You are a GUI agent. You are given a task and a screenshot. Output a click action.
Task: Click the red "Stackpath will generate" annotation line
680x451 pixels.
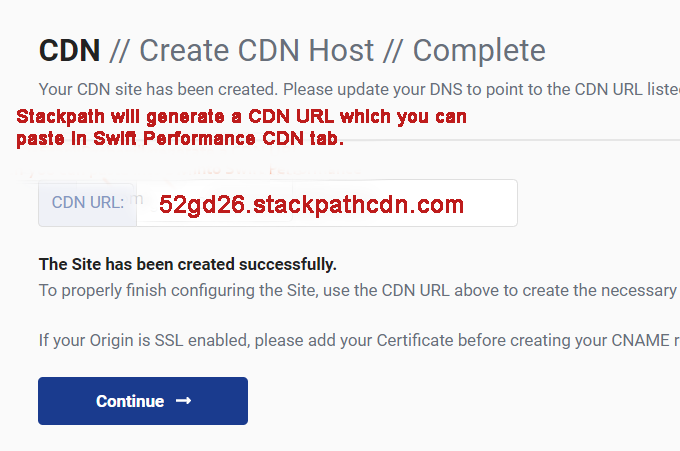pos(241,117)
